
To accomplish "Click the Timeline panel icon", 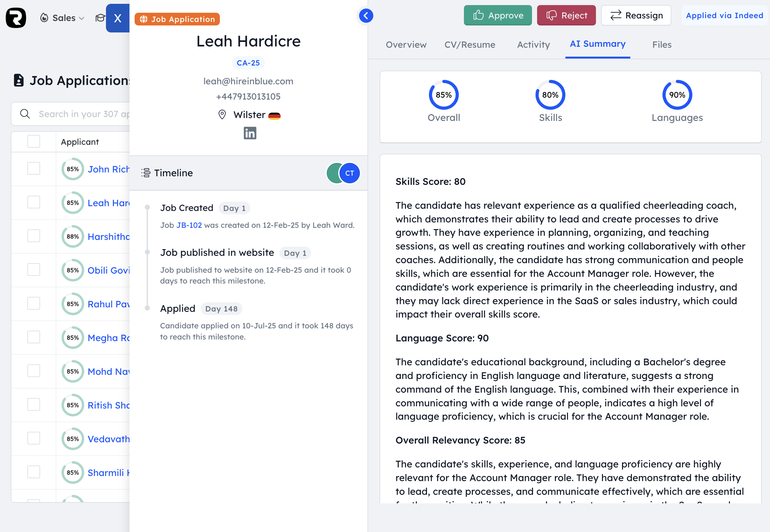I will point(146,173).
